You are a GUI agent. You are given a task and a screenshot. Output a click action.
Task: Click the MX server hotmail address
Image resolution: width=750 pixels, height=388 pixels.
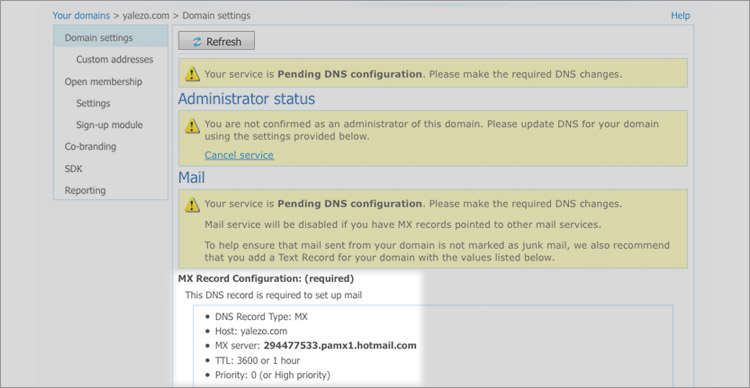click(x=340, y=345)
